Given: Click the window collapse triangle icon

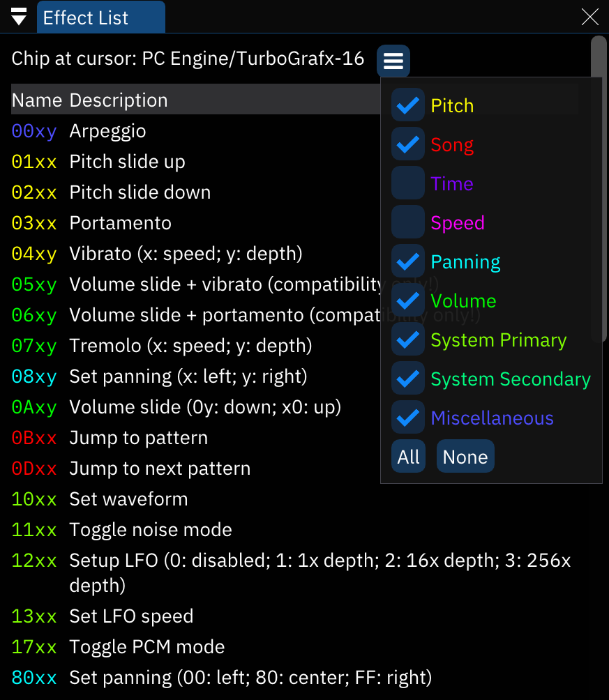Looking at the screenshot, I should click(17, 17).
